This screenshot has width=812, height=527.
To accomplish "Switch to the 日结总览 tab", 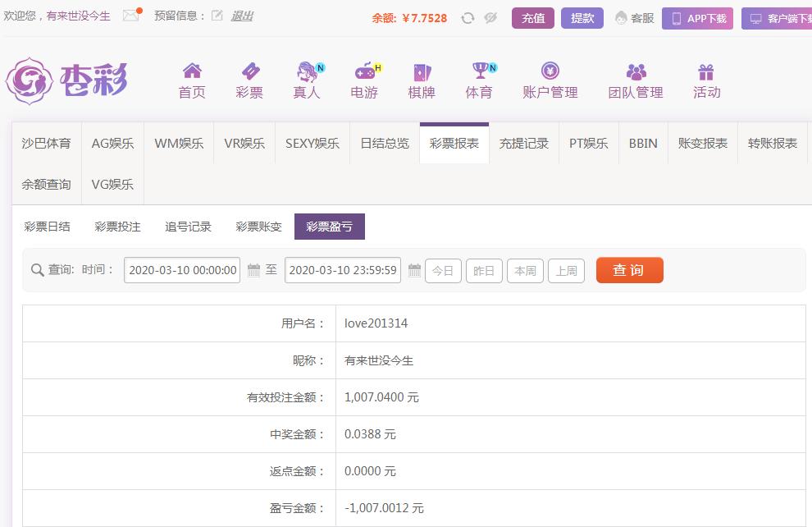I will click(x=385, y=143).
